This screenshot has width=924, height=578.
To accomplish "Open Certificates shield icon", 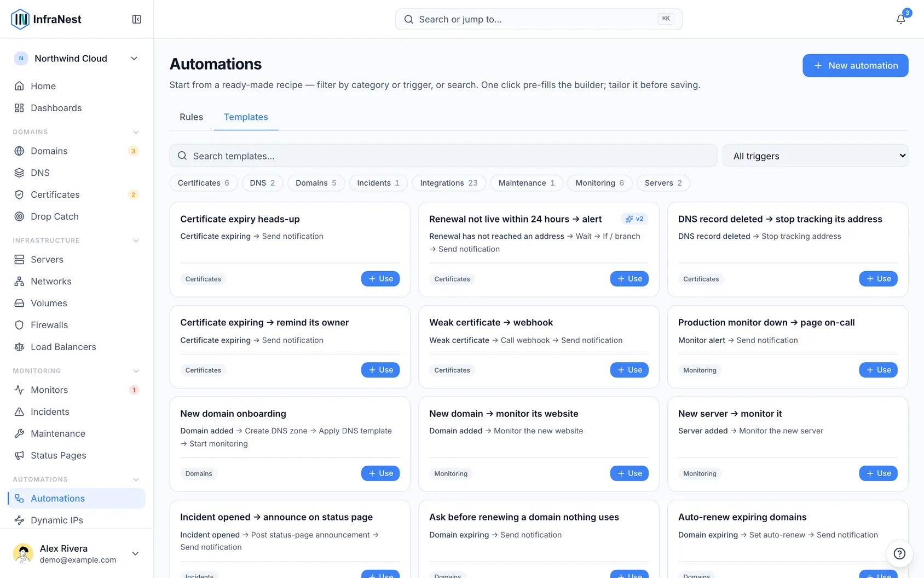I will (19, 194).
